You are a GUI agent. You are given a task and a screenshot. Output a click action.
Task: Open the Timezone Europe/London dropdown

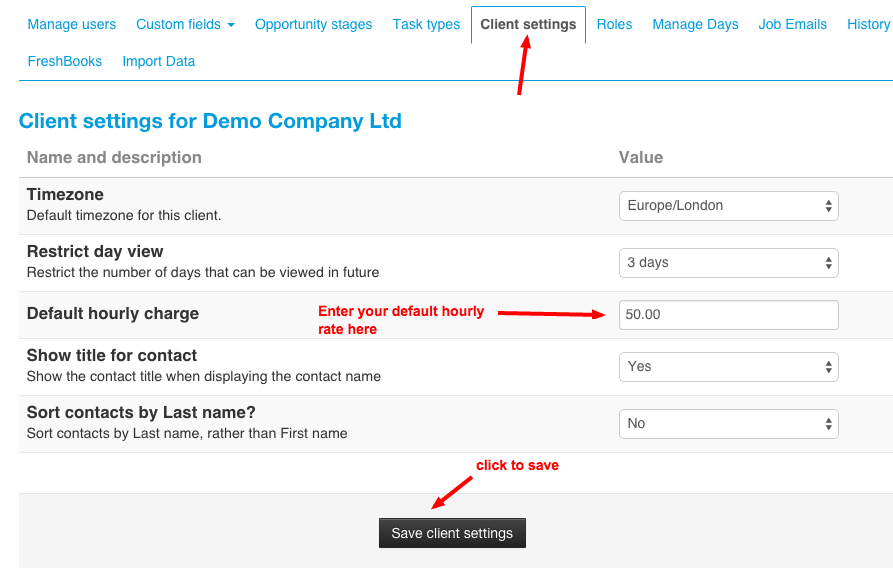728,206
